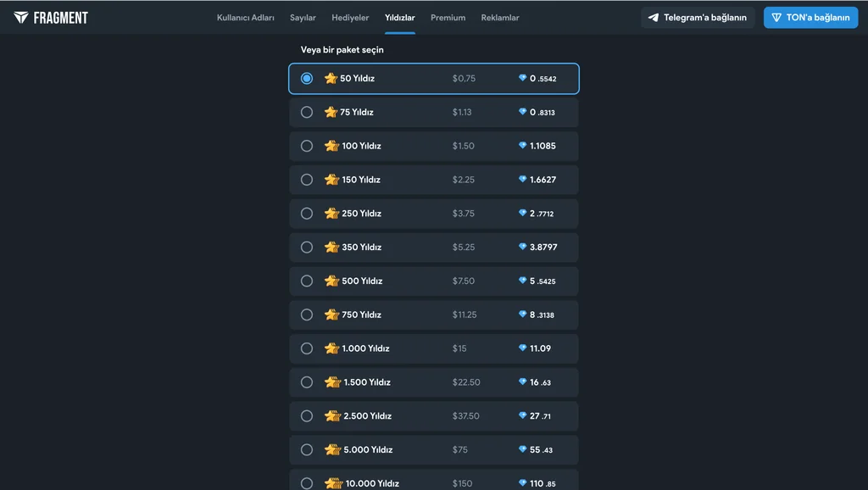Click the $22.50 price text
Screen dimensions: 868x490
click(466, 382)
